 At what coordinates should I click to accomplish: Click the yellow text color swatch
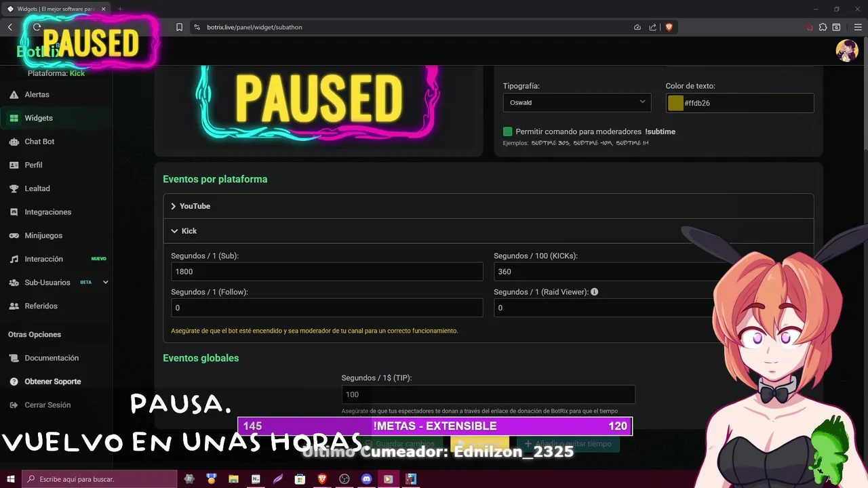click(675, 103)
